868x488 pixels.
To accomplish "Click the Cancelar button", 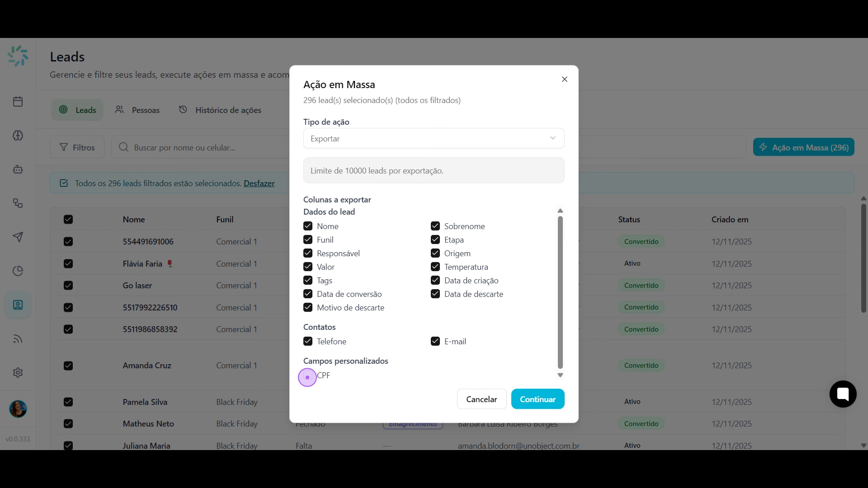I will click(x=481, y=399).
